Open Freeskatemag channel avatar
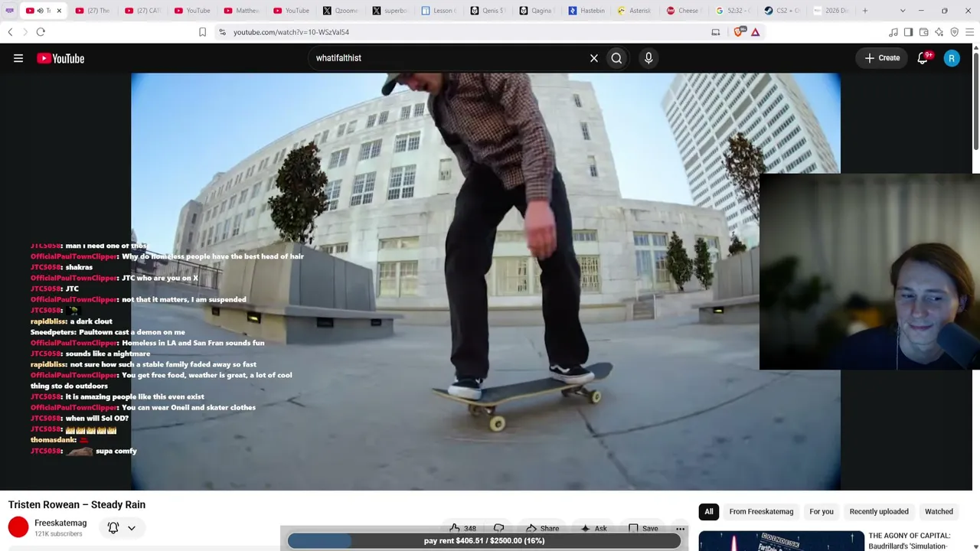 (18, 527)
